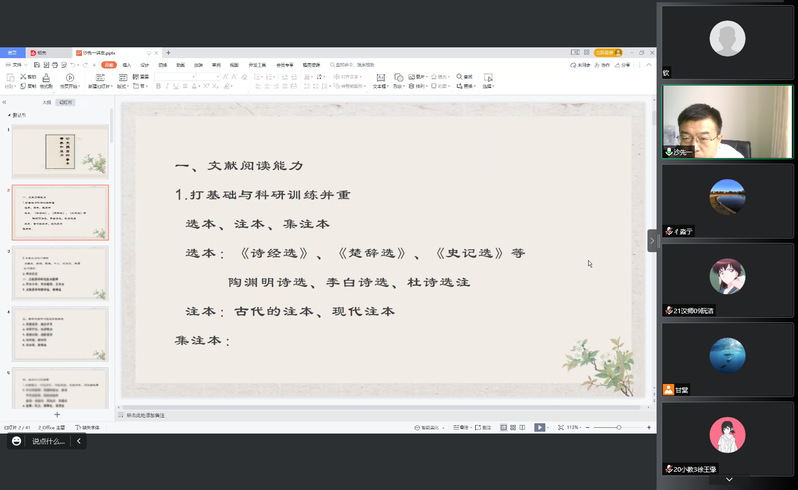Viewport: 798px width, 490px height.
Task: Open the Design (设计) ribbon tab
Action: click(x=144, y=65)
